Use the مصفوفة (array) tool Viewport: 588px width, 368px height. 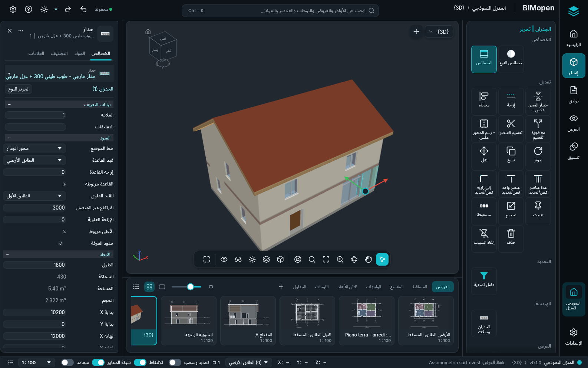click(484, 211)
